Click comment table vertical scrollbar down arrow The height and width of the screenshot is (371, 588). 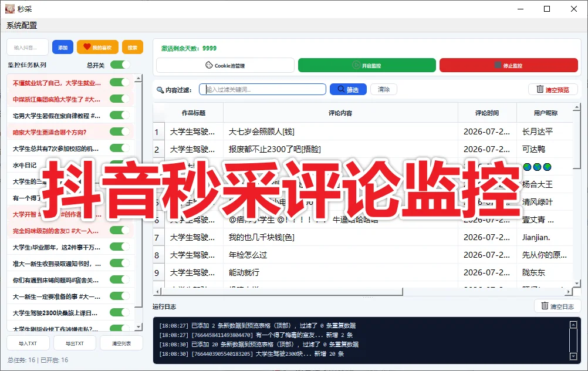pos(577,283)
